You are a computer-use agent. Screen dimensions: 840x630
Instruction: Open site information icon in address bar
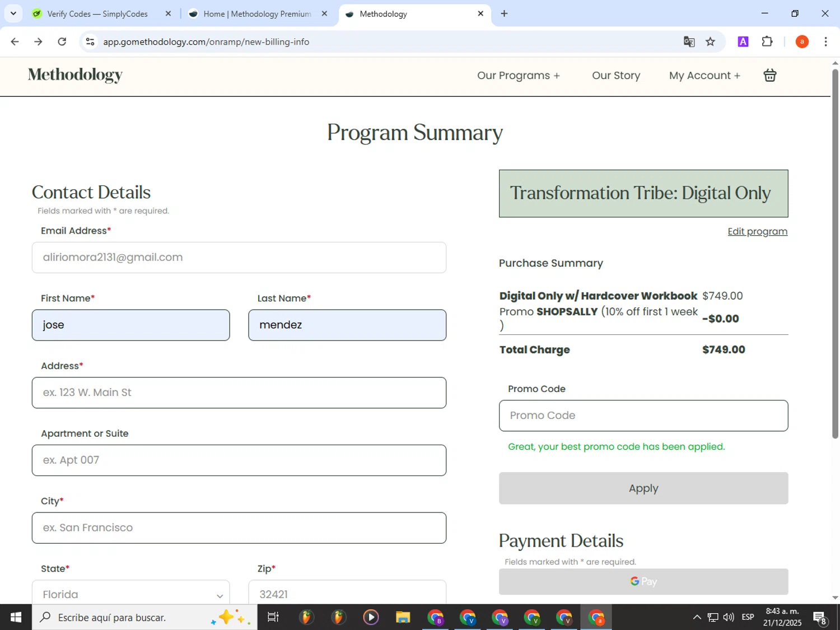click(x=90, y=41)
